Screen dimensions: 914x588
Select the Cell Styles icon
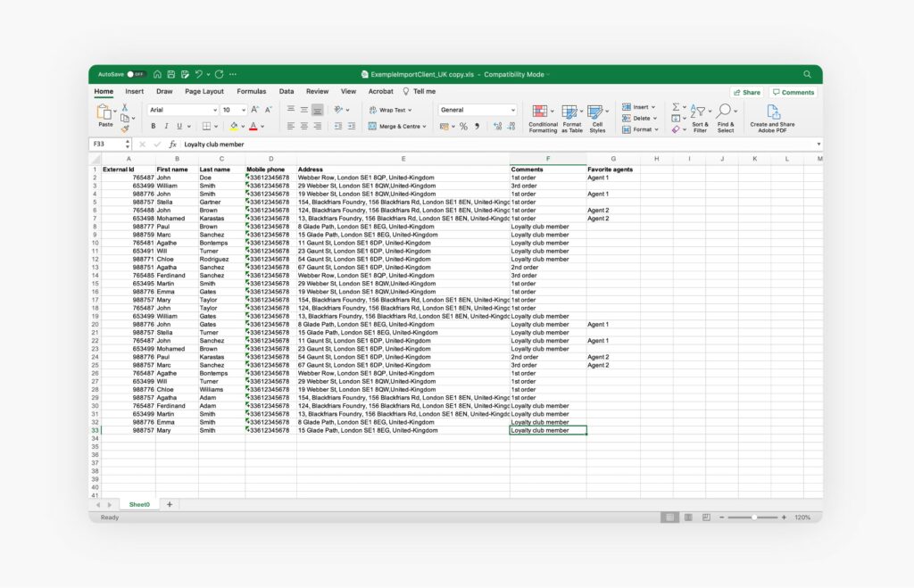594,111
